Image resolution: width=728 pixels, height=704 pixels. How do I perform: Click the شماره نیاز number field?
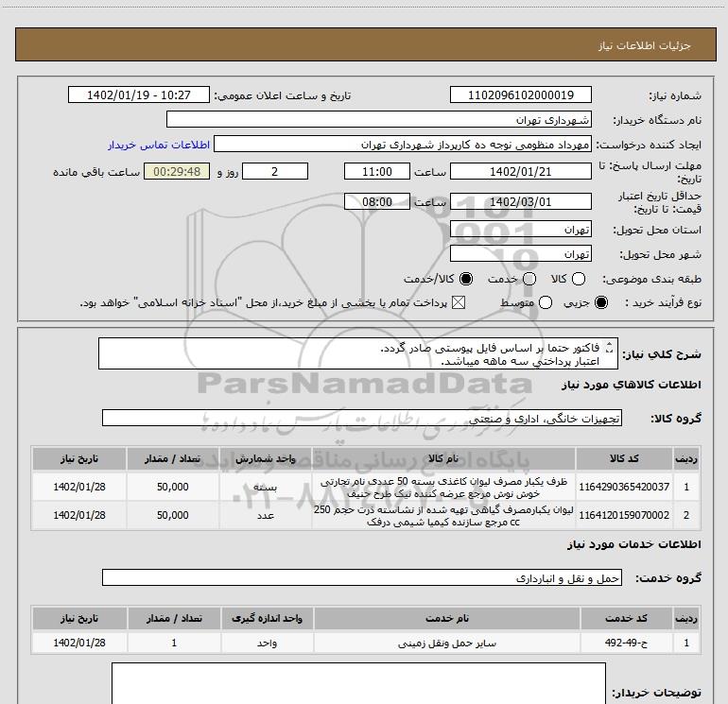coord(521,95)
